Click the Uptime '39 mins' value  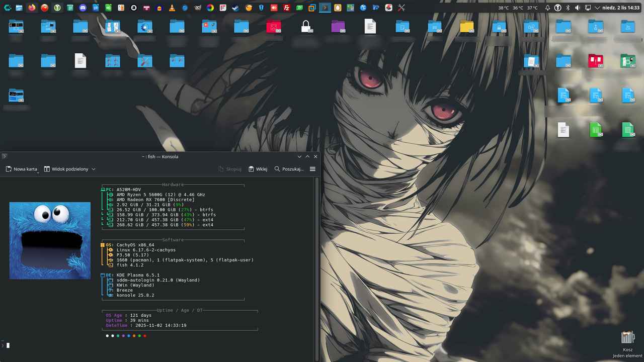[139, 320]
